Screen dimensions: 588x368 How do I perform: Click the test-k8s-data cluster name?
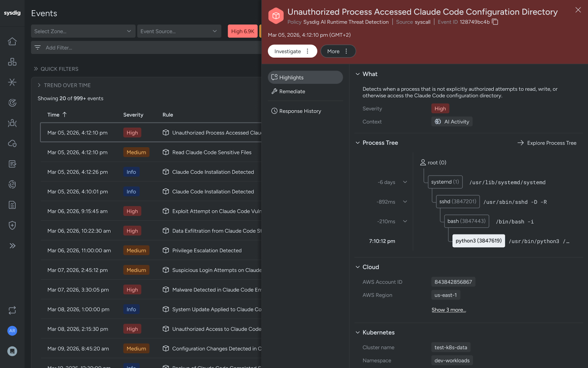click(451, 347)
